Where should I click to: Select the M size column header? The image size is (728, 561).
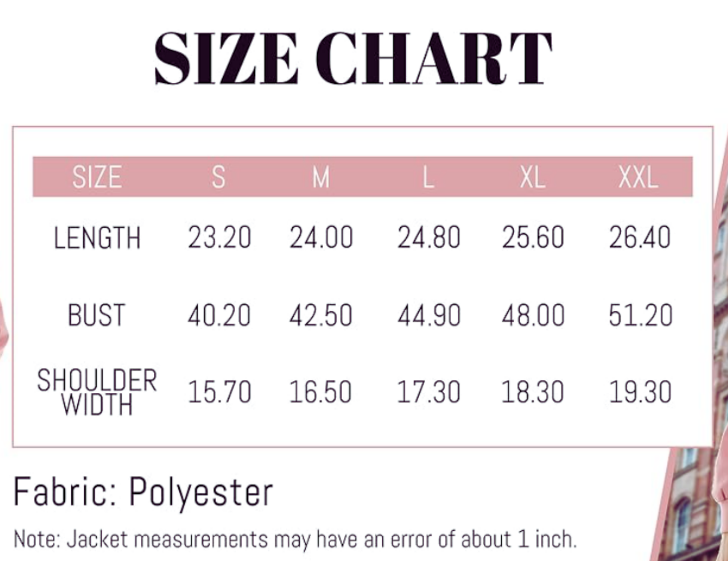321,177
